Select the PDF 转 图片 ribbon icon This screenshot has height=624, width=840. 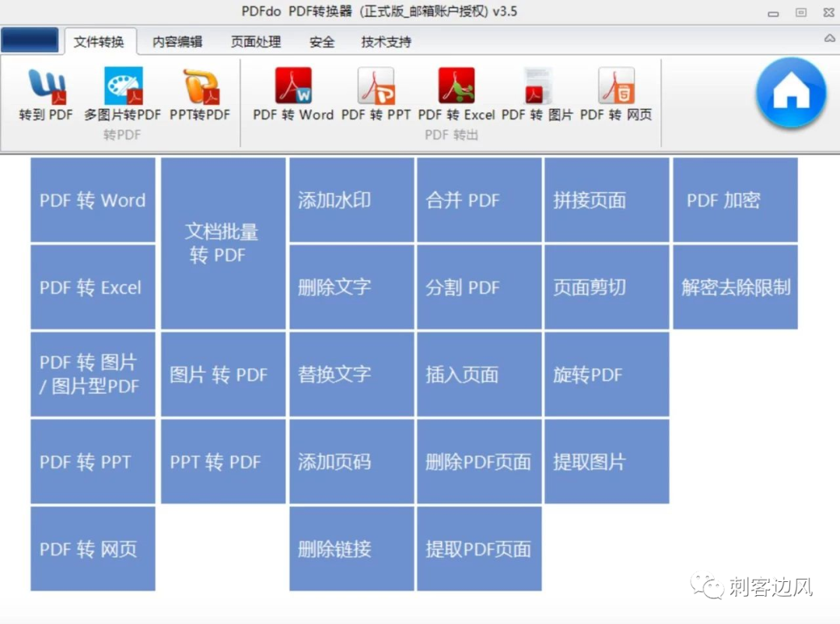pos(537,95)
